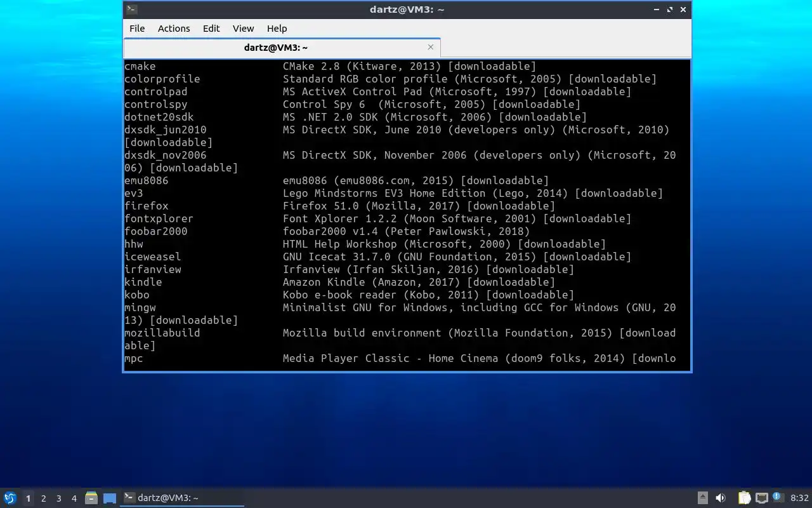This screenshot has width=812, height=508.
Task: Click 'Kobo e-book reader' description text
Action: pos(340,295)
